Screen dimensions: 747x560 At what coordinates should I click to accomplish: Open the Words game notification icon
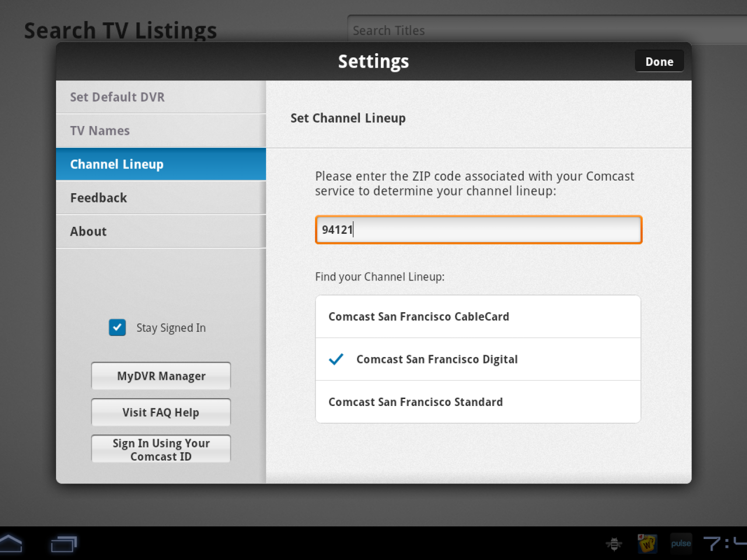[x=648, y=544]
